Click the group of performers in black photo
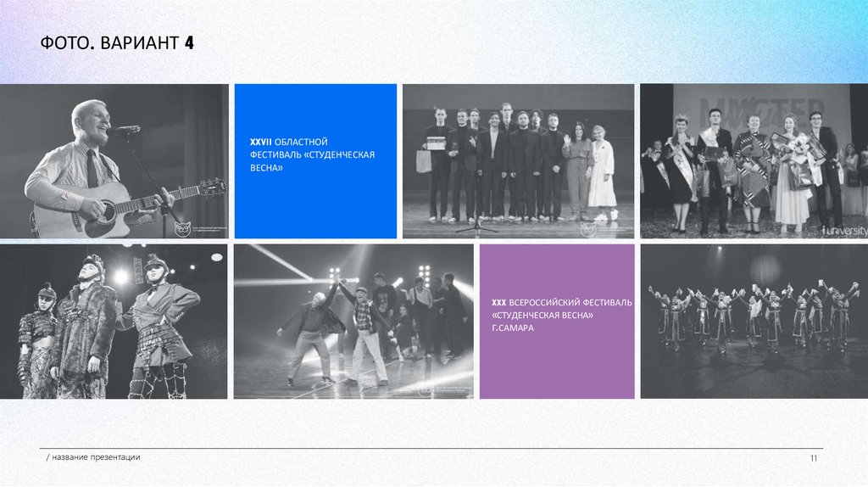 518,161
